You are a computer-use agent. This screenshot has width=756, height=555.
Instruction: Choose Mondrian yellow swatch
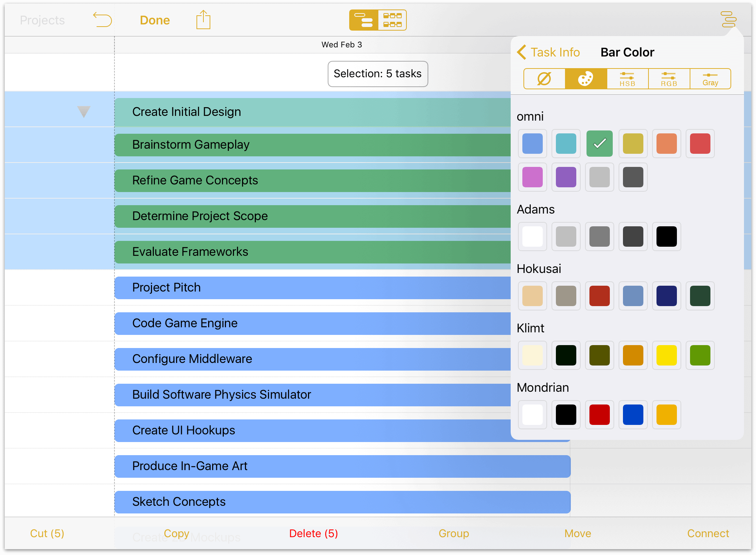click(x=667, y=415)
